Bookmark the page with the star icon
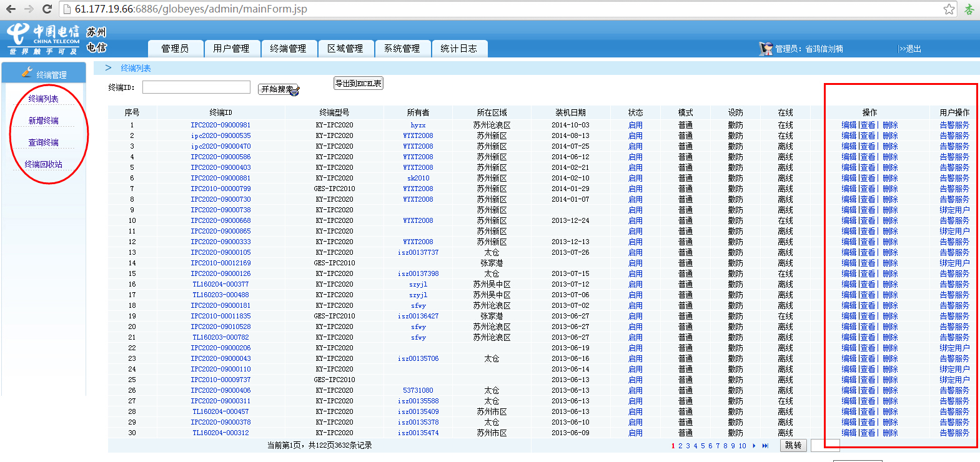The height and width of the screenshot is (462, 980). pos(949,9)
